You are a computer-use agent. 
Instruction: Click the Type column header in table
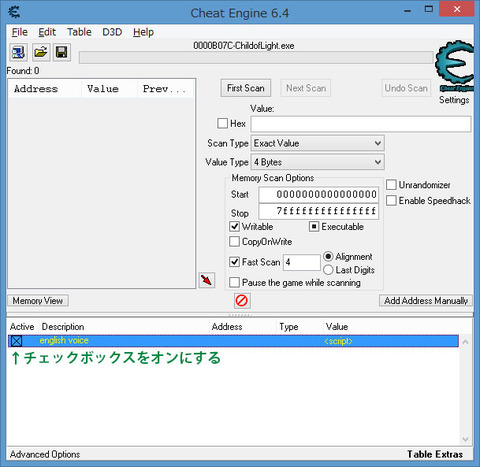point(299,327)
